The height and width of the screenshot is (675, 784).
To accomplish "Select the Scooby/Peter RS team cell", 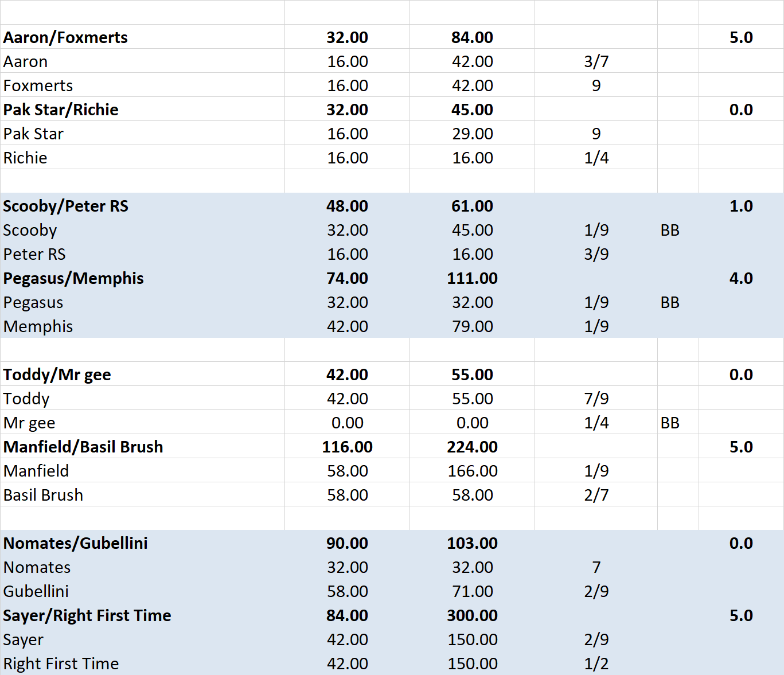I will point(65,206).
